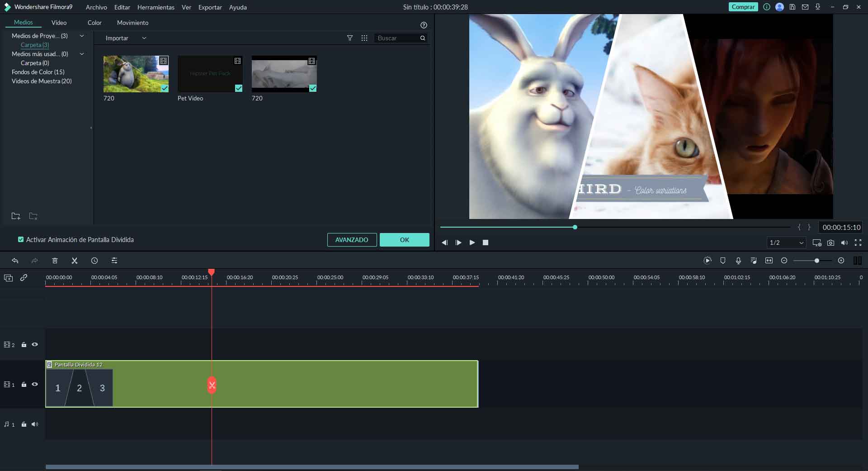
Task: Enter fullscreen preview mode
Action: click(858, 243)
